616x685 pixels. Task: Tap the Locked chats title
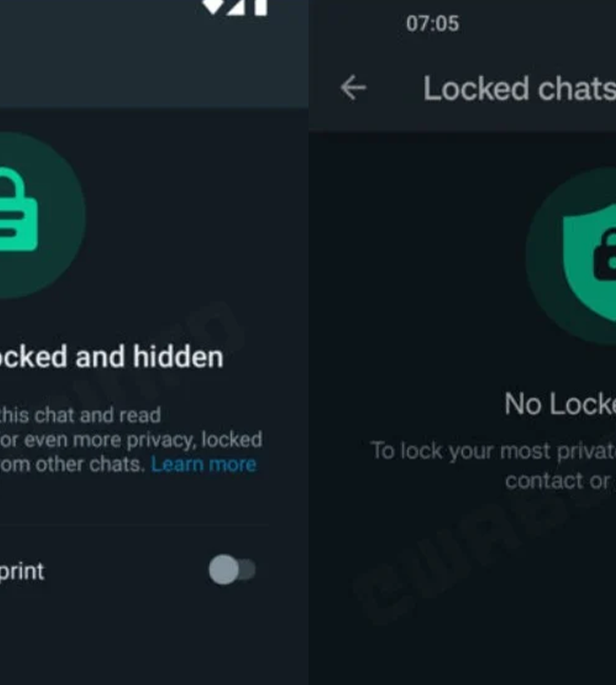pos(520,88)
